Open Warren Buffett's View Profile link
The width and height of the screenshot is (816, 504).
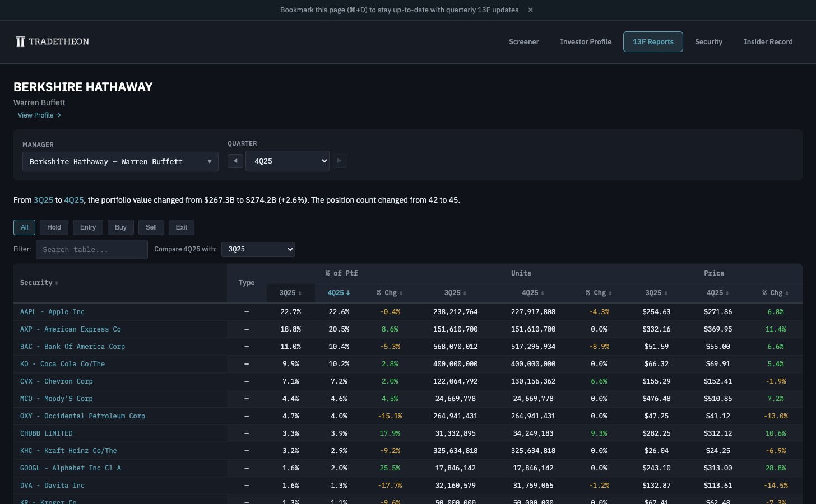[x=39, y=115]
